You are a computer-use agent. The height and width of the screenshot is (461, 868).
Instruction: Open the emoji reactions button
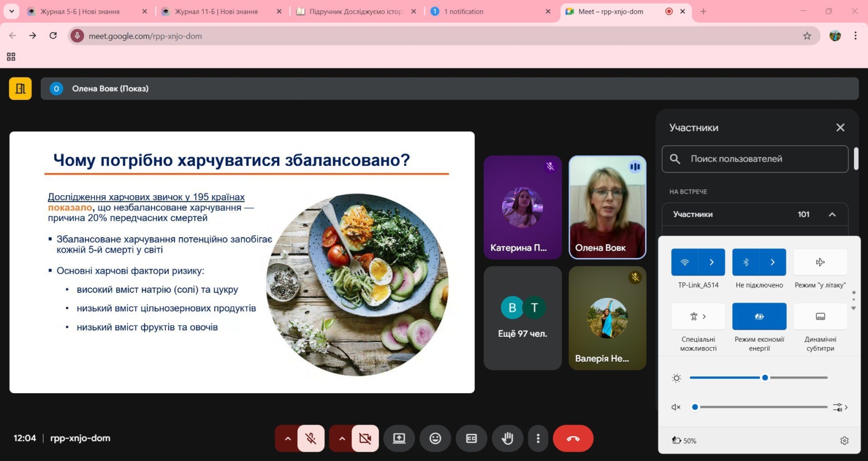435,438
